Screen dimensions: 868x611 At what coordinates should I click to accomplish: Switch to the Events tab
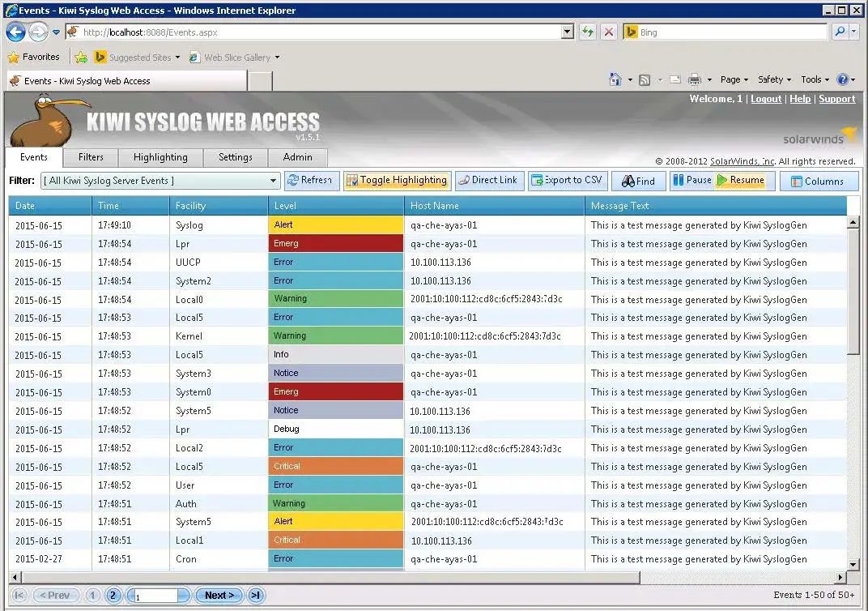[34, 157]
